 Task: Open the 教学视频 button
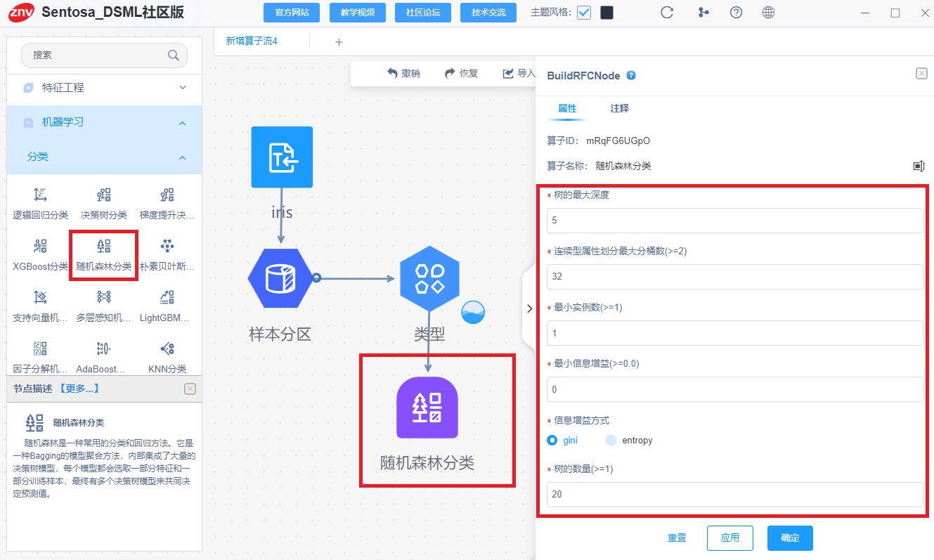[357, 13]
